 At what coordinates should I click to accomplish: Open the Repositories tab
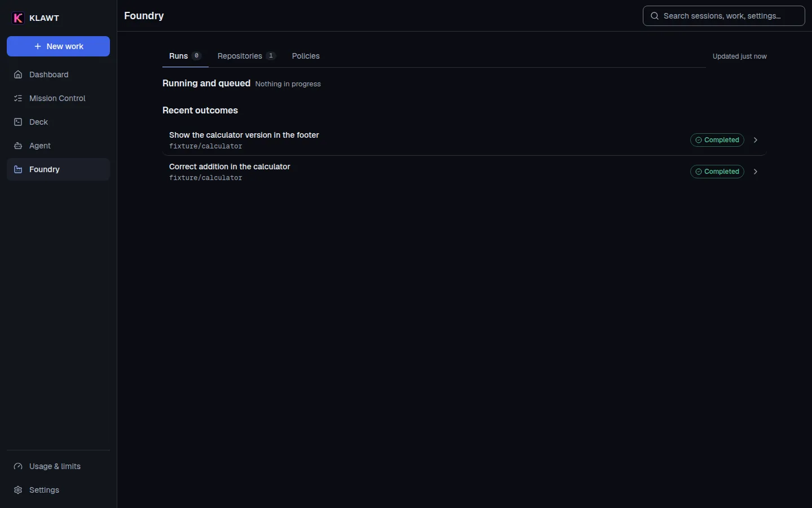[246, 56]
